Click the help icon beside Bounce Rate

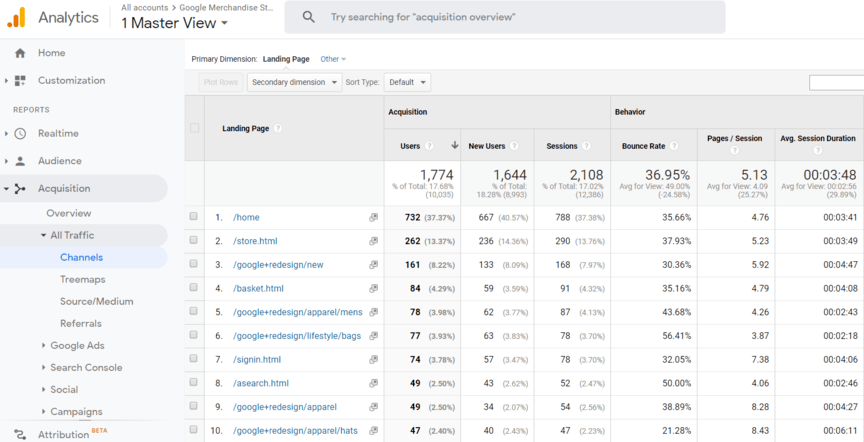(x=674, y=146)
